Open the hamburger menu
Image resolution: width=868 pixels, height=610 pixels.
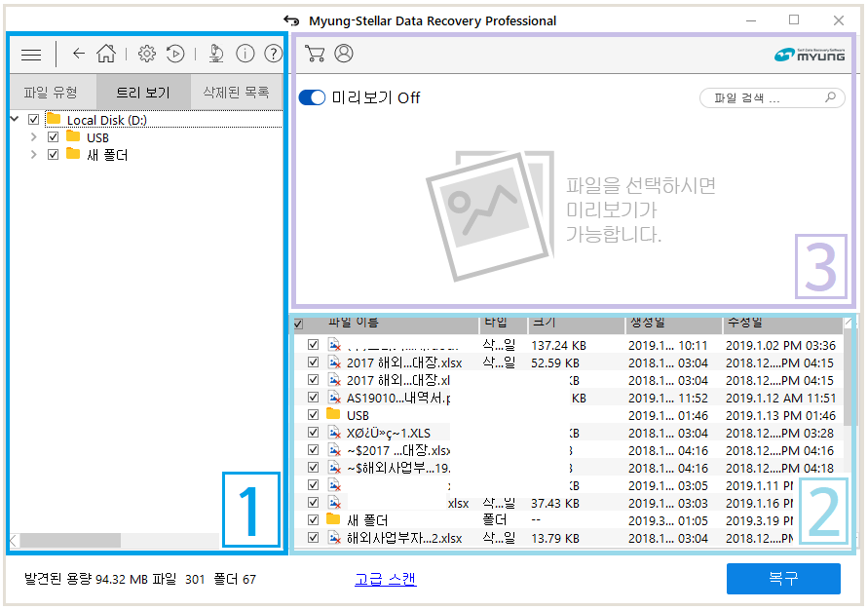coord(31,55)
